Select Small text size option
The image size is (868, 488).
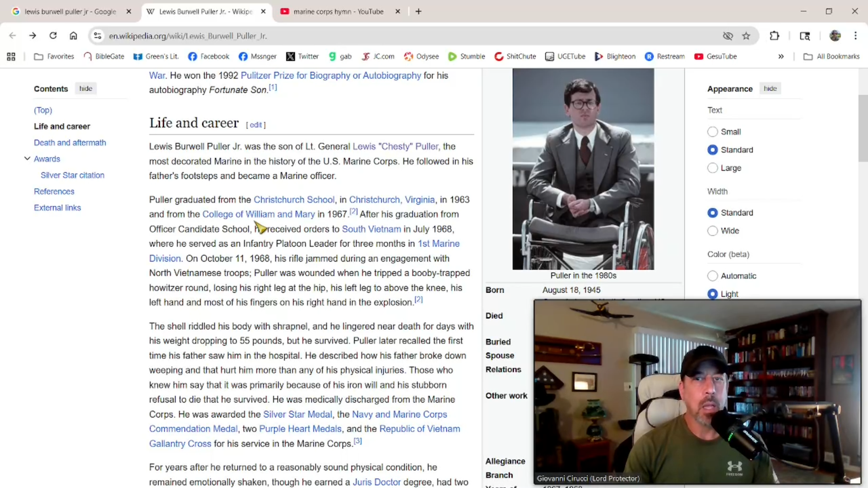click(713, 131)
